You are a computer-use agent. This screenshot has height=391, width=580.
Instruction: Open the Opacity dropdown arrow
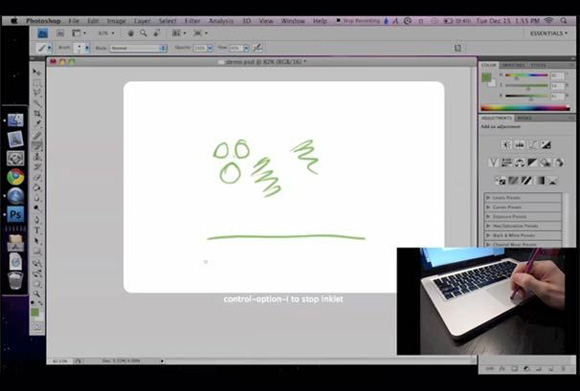pyautogui.click(x=210, y=48)
